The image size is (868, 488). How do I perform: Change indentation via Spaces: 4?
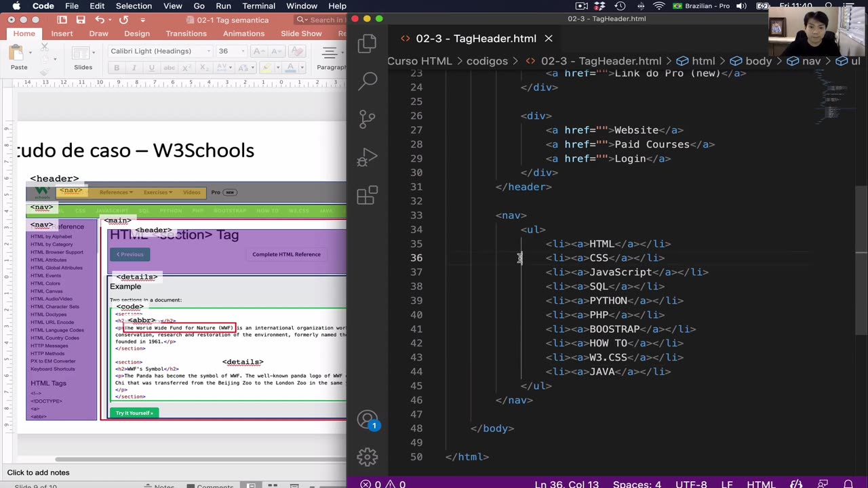pos(637,483)
